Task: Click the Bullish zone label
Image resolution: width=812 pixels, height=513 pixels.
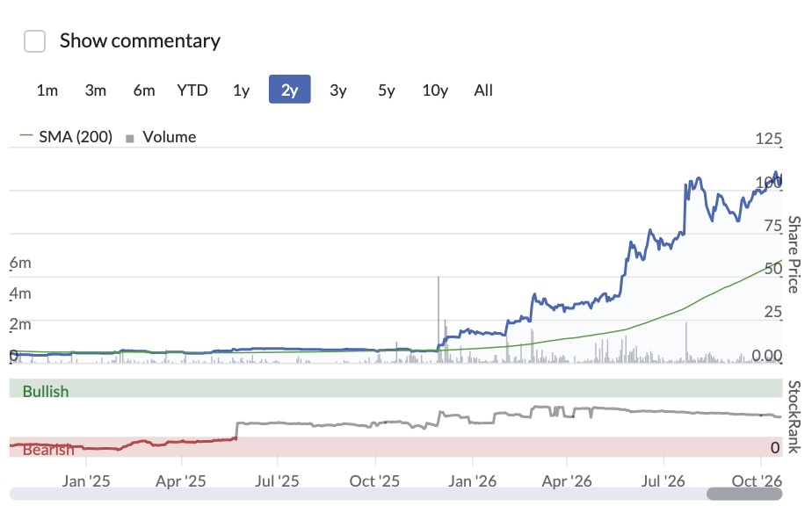Action: coord(46,392)
